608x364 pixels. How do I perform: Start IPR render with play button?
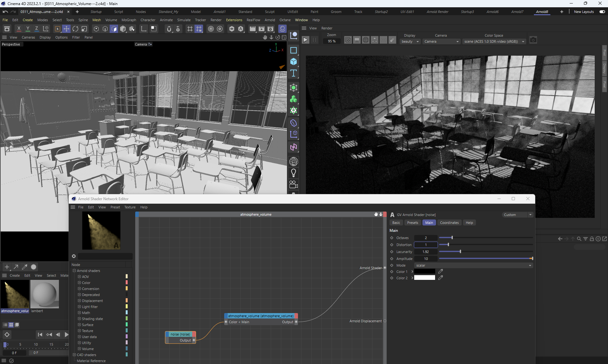click(305, 40)
